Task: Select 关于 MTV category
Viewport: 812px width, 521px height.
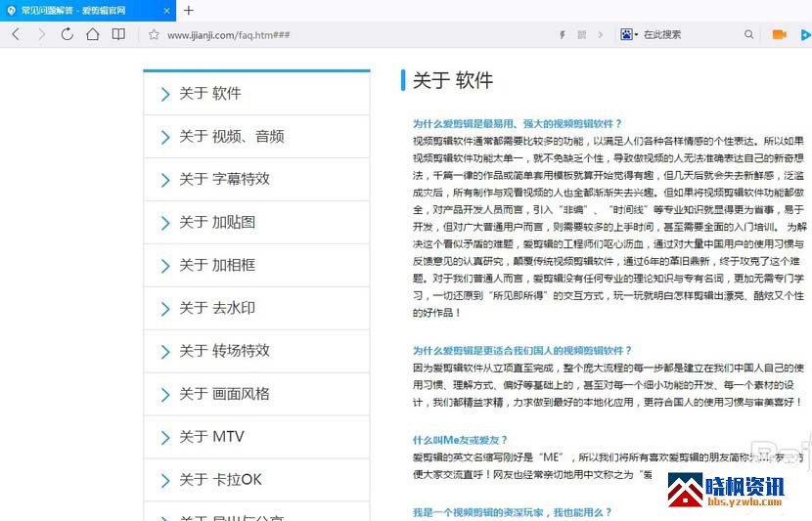Action: [x=256, y=437]
